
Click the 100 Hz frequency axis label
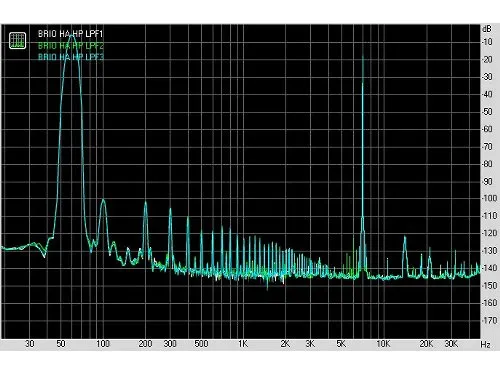coord(103,344)
